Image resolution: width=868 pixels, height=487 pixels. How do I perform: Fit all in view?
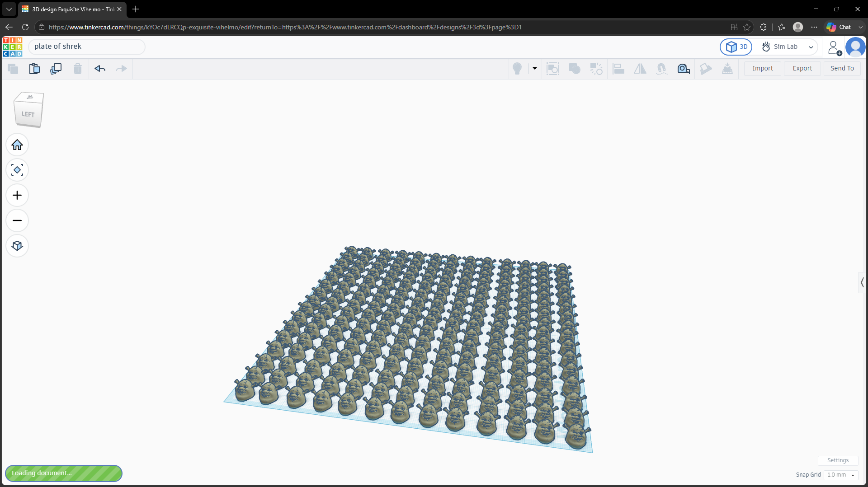(x=17, y=170)
